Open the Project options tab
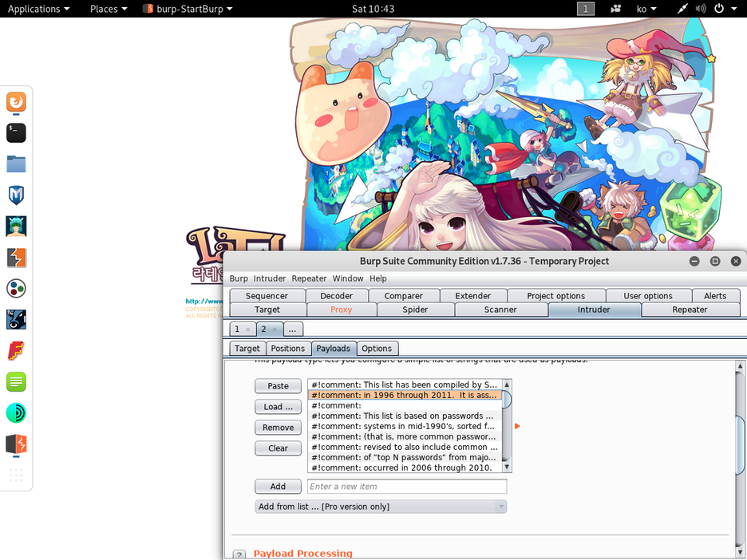The height and width of the screenshot is (560, 747). [x=556, y=296]
